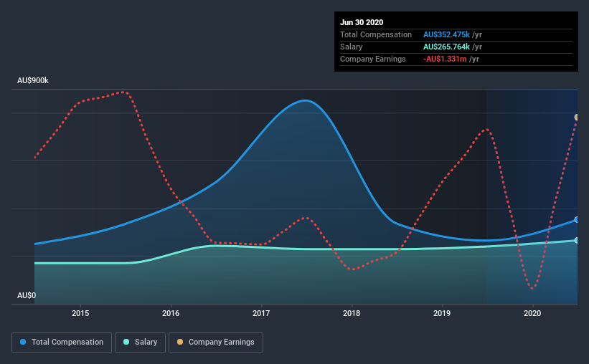Image resolution: width=589 pixels, height=364 pixels.
Task: Click the Company Earnings row label in tooltip
Action: pyautogui.click(x=373, y=59)
